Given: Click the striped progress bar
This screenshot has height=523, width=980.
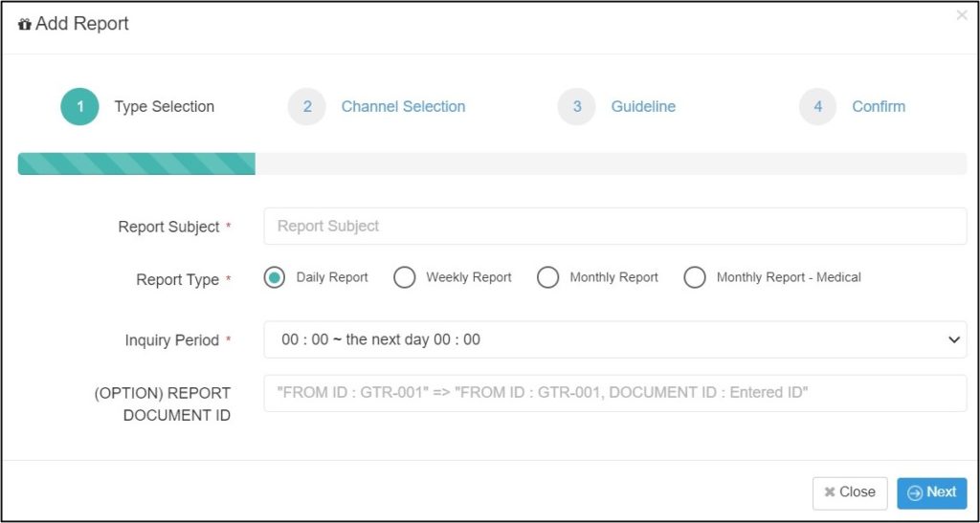Looking at the screenshot, I should point(136,163).
